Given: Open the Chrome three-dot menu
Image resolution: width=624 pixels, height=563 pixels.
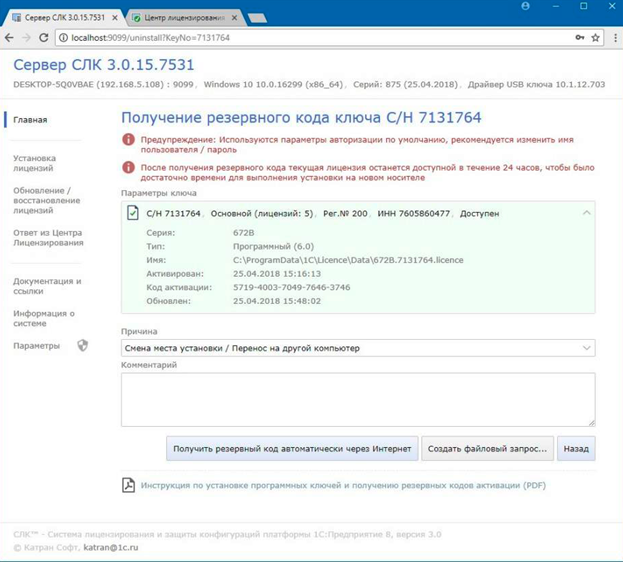Looking at the screenshot, I should pos(612,37).
